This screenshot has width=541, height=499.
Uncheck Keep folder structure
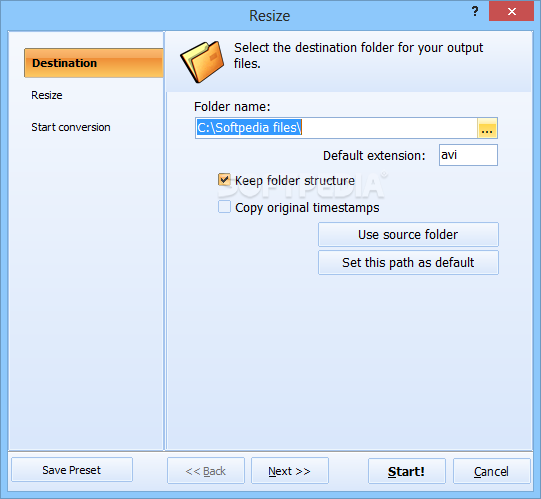(224, 180)
